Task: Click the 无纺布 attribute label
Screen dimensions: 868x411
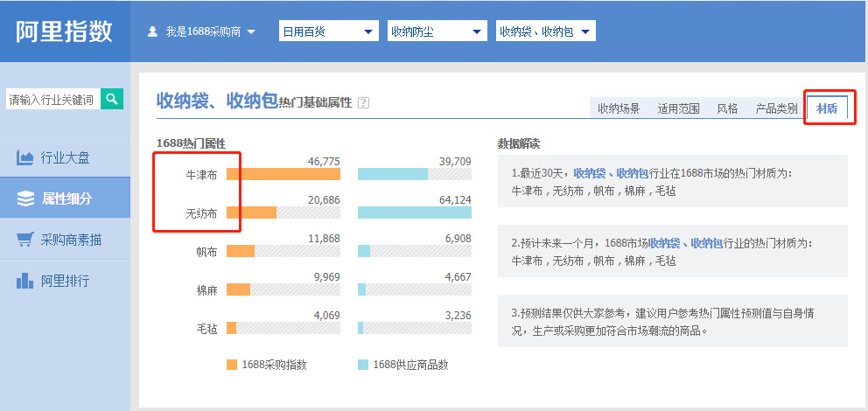Action: (x=201, y=213)
